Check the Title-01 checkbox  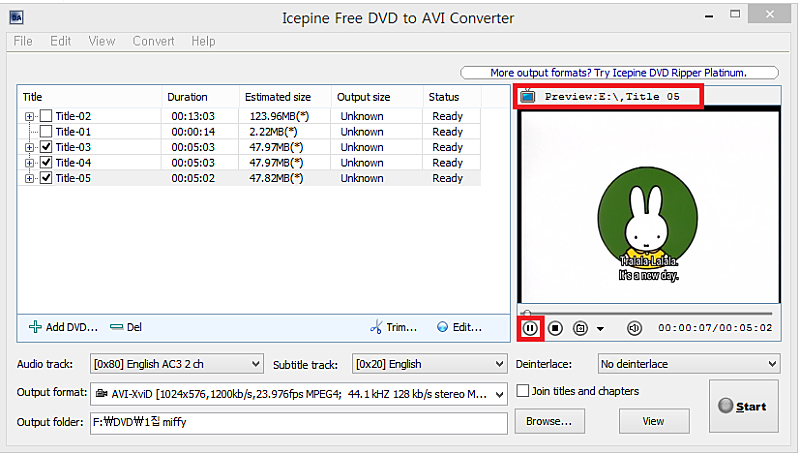(x=46, y=132)
